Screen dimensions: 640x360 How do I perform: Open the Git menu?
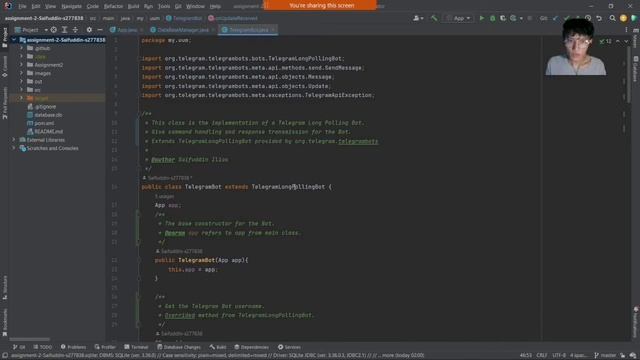point(178,6)
